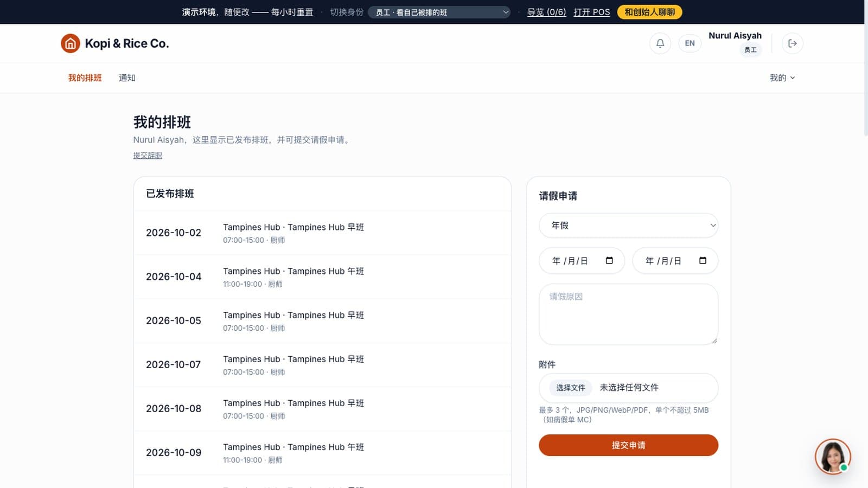Screen dimensions: 868x488
Task: Click the end date 年/月/日 field
Action: coord(675,261)
